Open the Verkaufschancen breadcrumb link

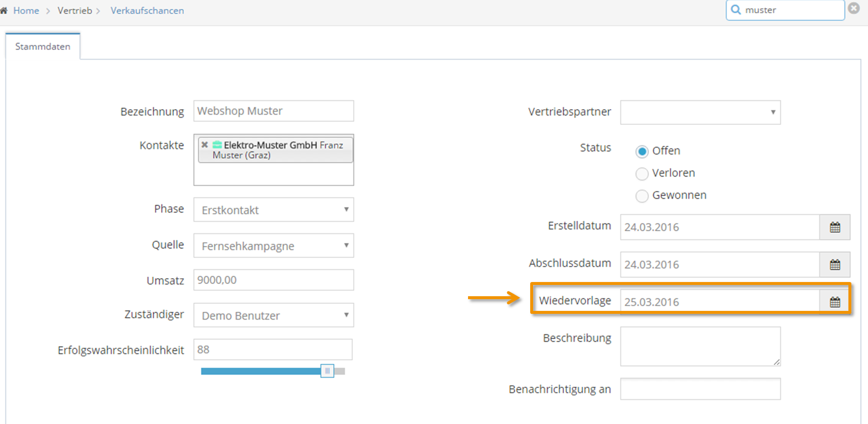[147, 10]
